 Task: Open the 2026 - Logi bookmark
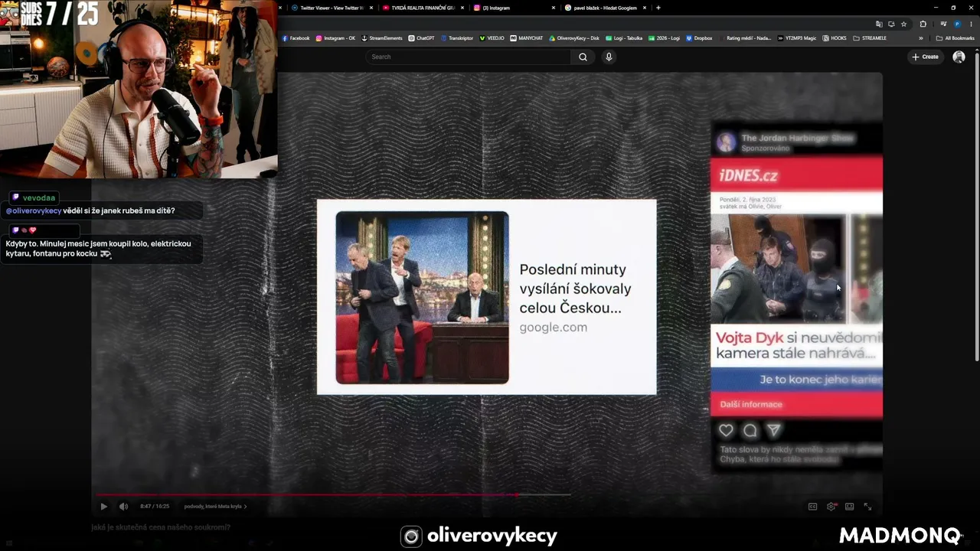664,37
